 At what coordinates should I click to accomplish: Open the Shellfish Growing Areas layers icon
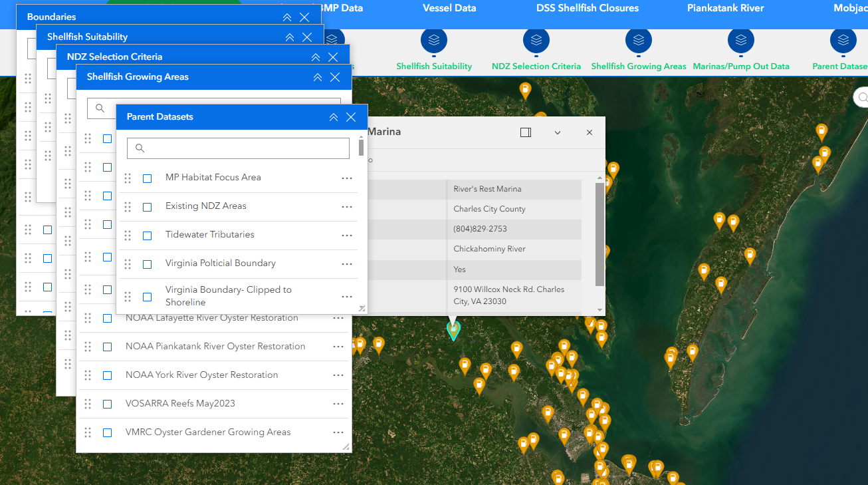pos(638,41)
